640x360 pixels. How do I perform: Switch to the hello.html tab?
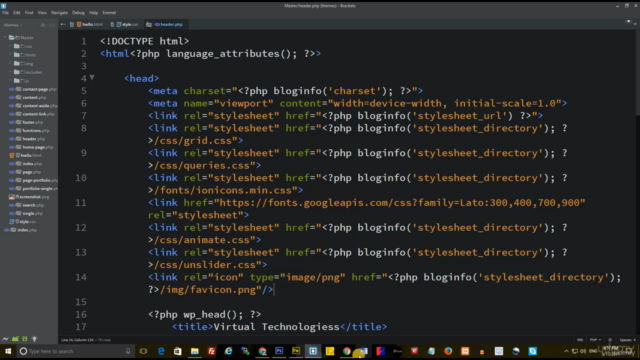click(90, 24)
